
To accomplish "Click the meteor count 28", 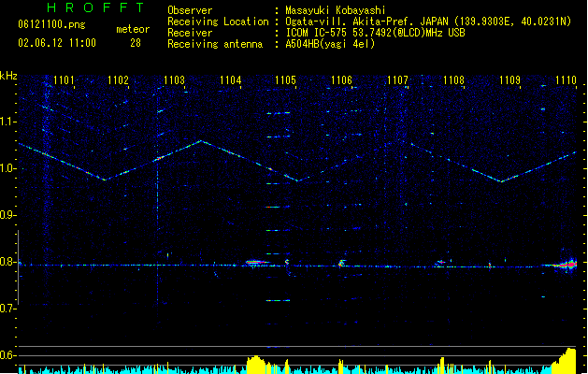I will coord(136,43).
